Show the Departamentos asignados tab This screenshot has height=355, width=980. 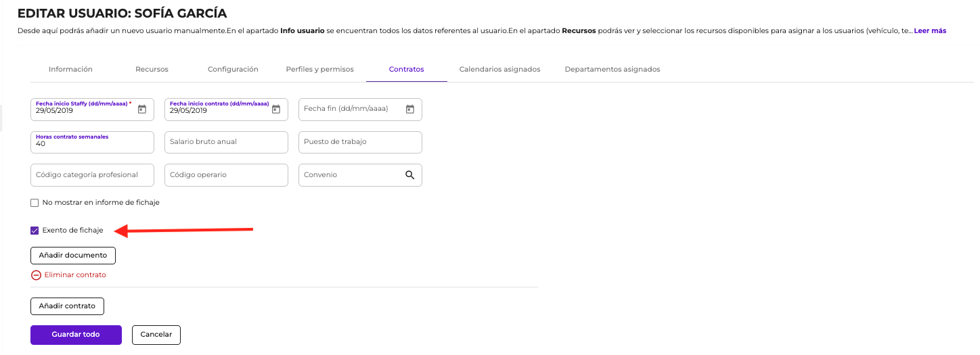pyautogui.click(x=612, y=70)
